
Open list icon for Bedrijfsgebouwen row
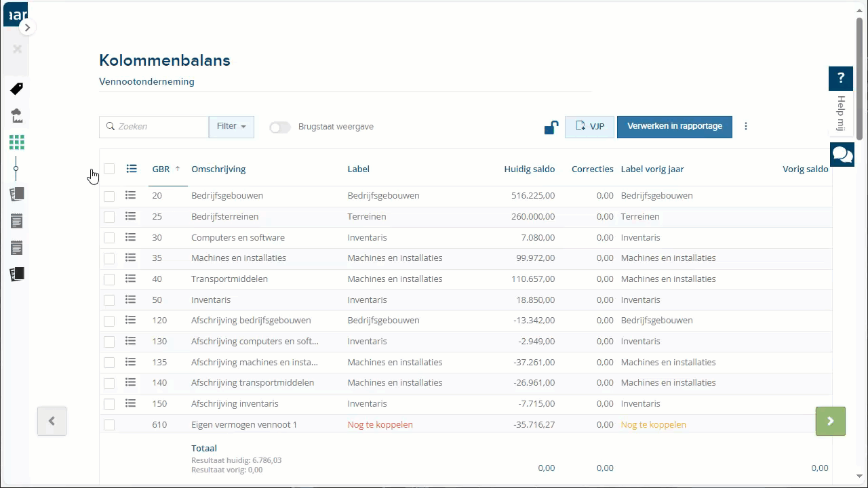(131, 195)
